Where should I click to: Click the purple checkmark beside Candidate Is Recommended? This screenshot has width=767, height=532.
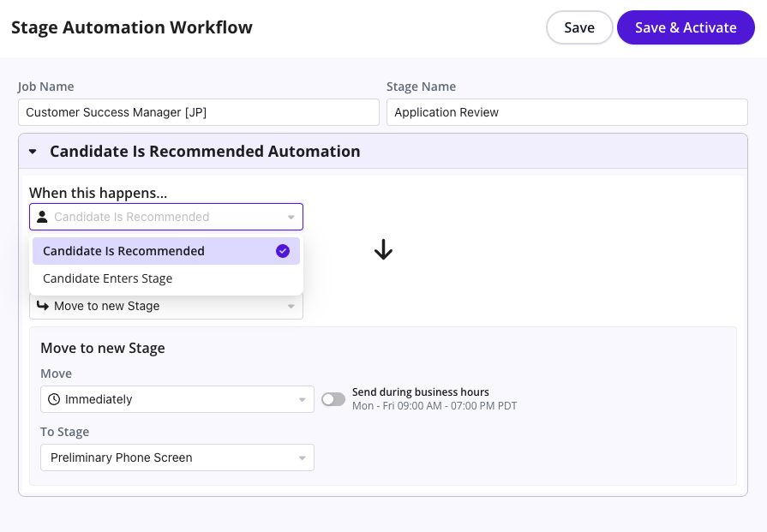pyautogui.click(x=283, y=251)
